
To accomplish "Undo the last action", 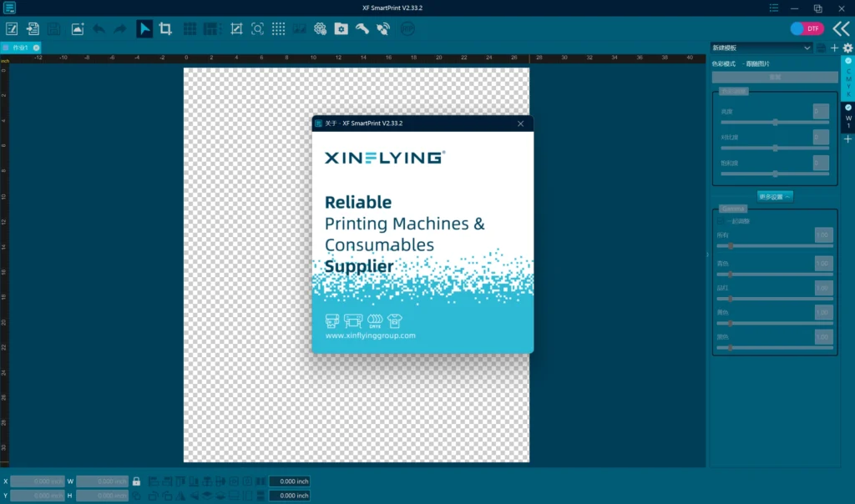I will point(99,29).
